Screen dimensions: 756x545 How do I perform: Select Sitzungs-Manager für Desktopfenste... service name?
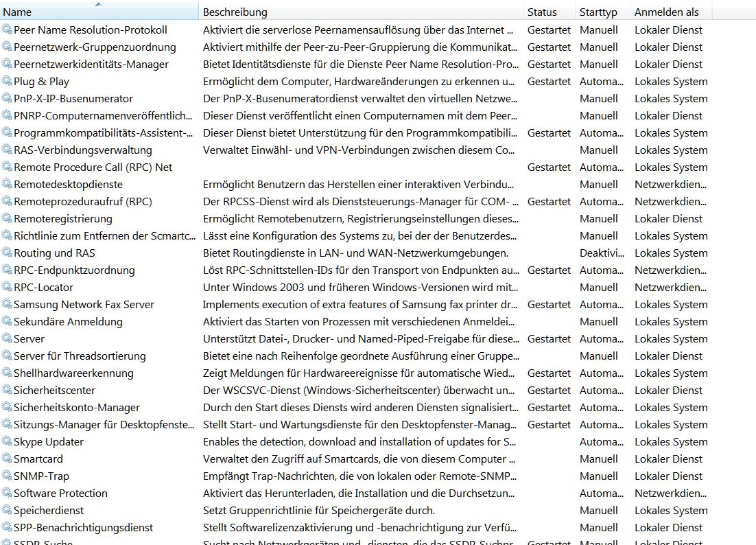tap(104, 424)
